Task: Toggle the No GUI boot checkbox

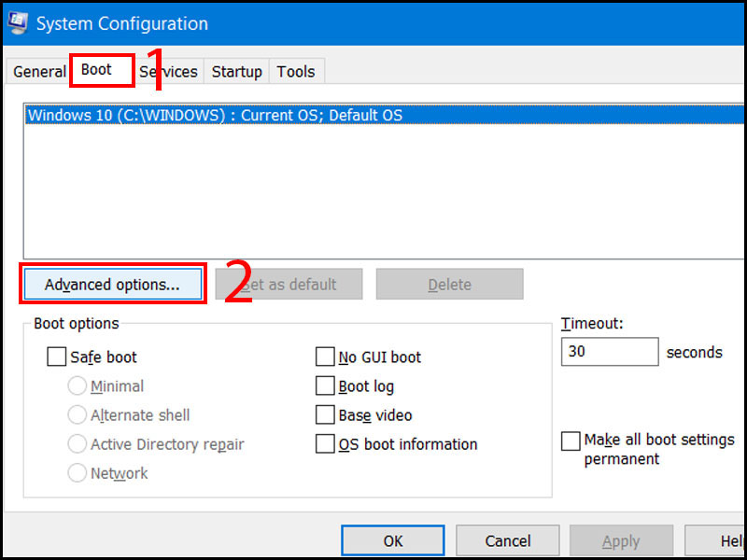Action: 325,357
